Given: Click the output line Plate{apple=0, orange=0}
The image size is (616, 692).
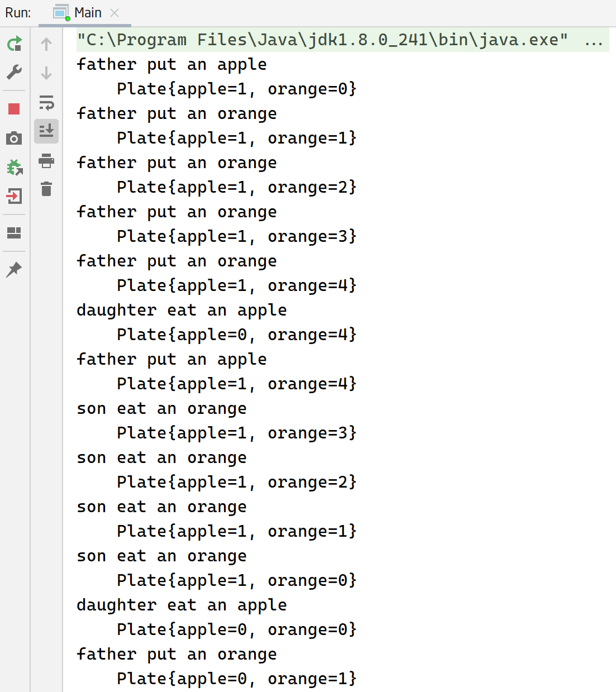Looking at the screenshot, I should (236, 629).
